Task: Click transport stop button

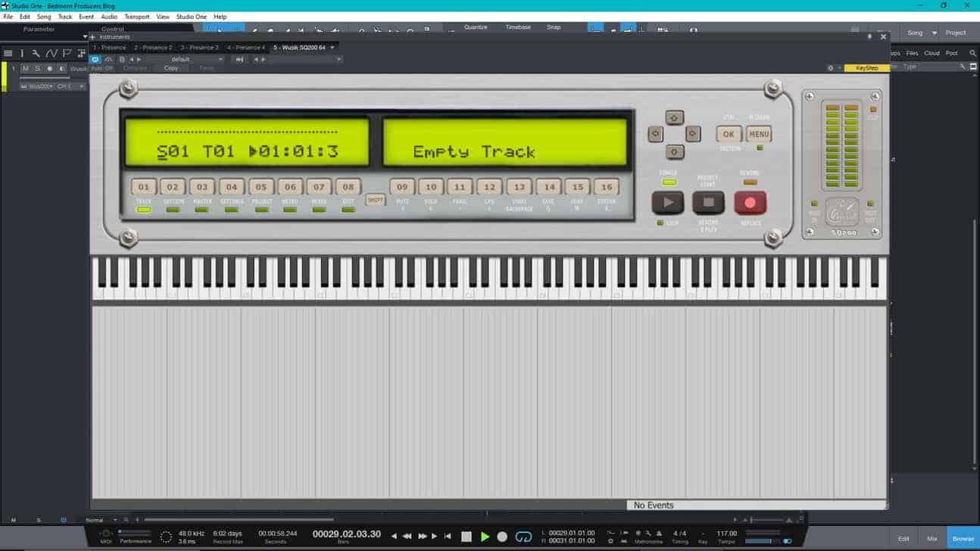Action: pos(467,537)
